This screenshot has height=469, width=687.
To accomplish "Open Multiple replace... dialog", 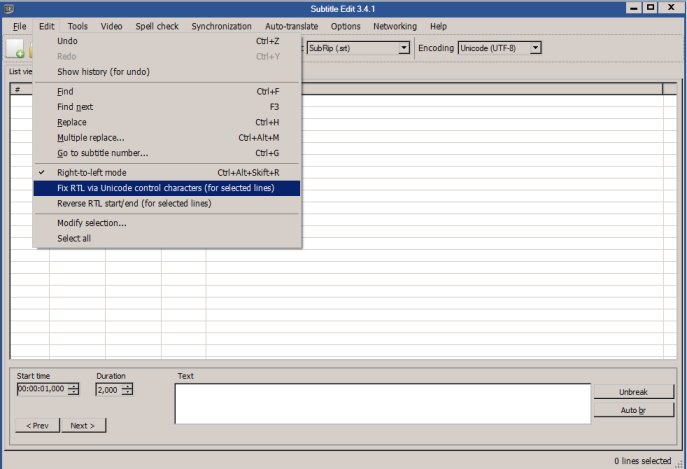I will tap(167, 137).
